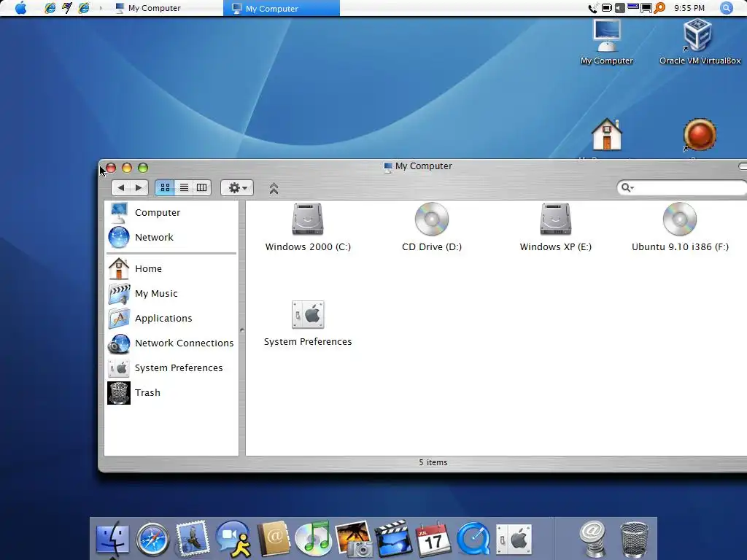Switch to column view mode
The width and height of the screenshot is (747, 560).
click(x=202, y=187)
